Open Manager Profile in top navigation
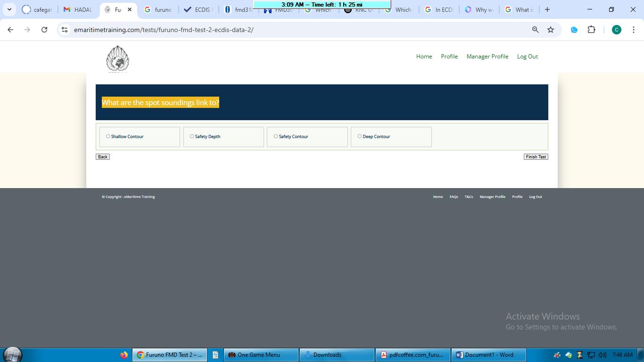Image resolution: width=644 pixels, height=362 pixels. coord(487,57)
